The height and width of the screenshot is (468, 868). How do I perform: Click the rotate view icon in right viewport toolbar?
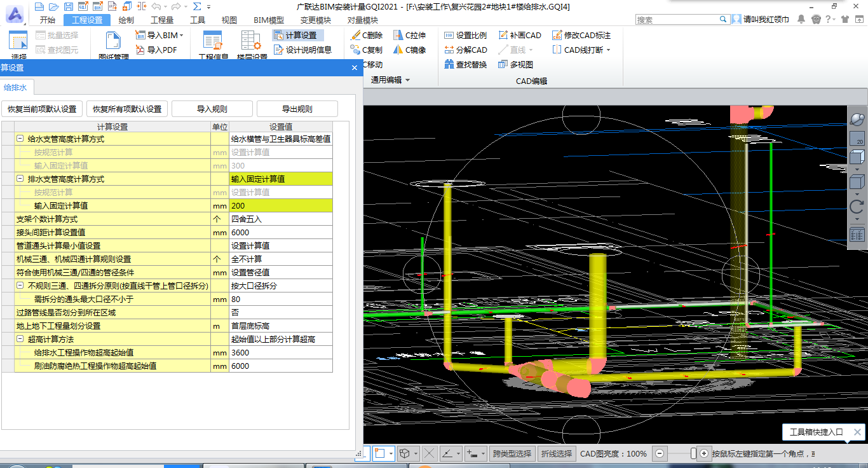click(857, 206)
